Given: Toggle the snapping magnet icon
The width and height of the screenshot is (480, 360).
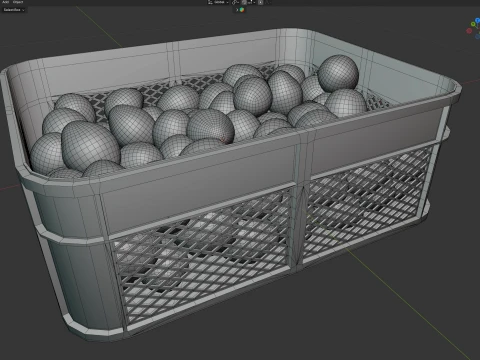Looking at the screenshot, I should [x=244, y=2].
